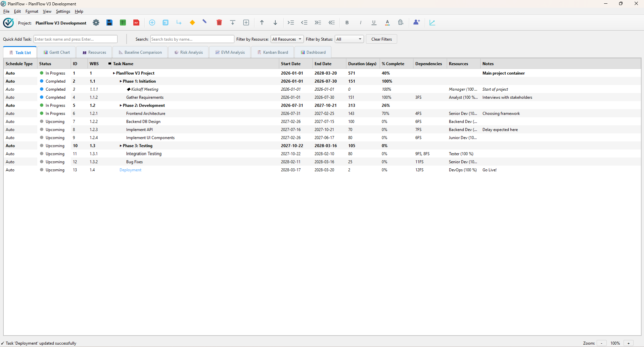Click the fill color bucket icon
Viewport: 644px width, 347px height.
coord(401,23)
